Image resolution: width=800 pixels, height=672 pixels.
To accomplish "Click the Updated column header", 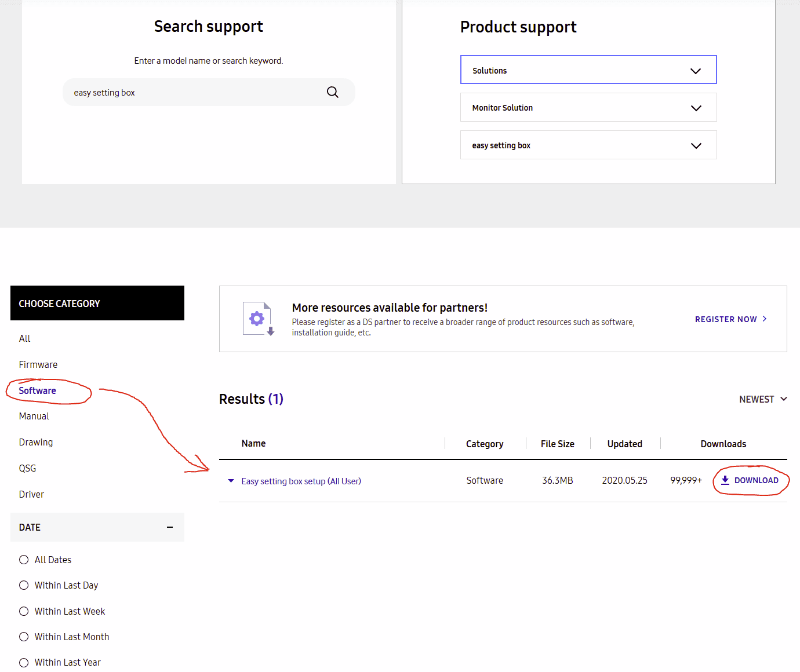I will [x=625, y=444].
